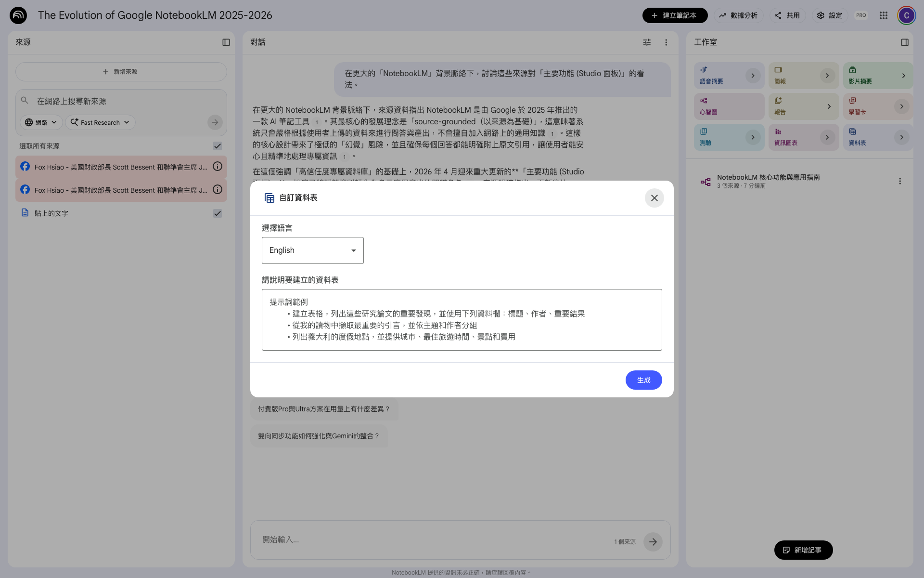
Task: Show info for first Fox Hsiao source
Action: click(218, 167)
